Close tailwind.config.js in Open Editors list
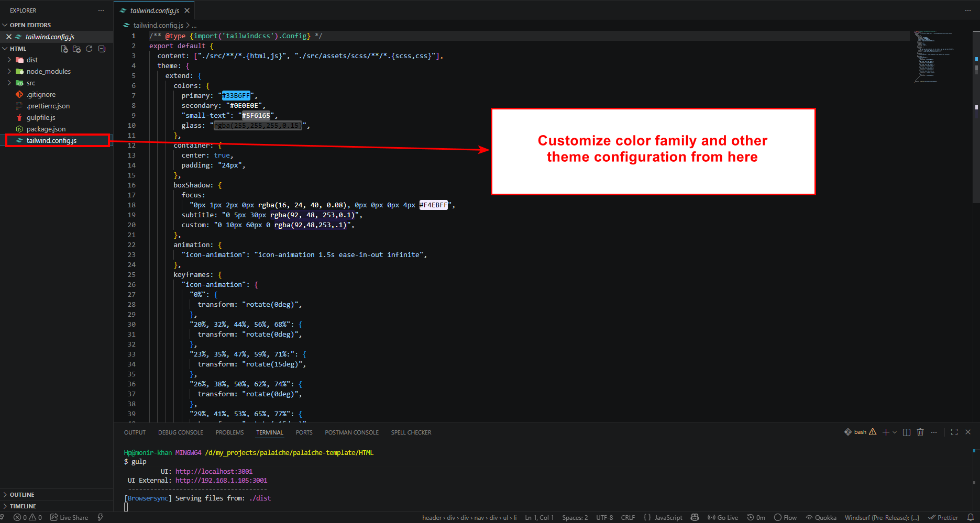Screen dimensions: 980x523 [x=9, y=37]
